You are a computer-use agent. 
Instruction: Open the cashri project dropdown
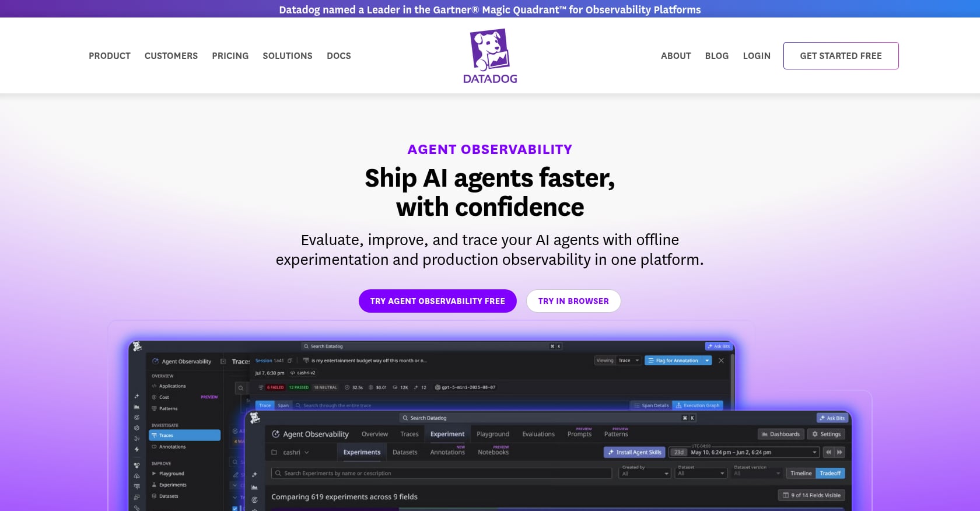pyautogui.click(x=290, y=452)
